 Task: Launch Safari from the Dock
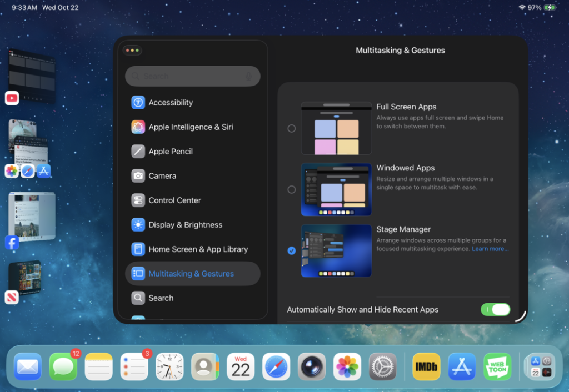276,366
